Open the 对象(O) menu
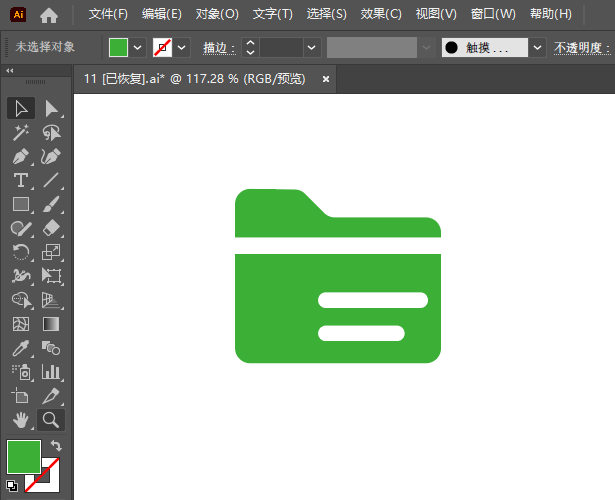Image resolution: width=615 pixels, height=500 pixels. click(217, 14)
